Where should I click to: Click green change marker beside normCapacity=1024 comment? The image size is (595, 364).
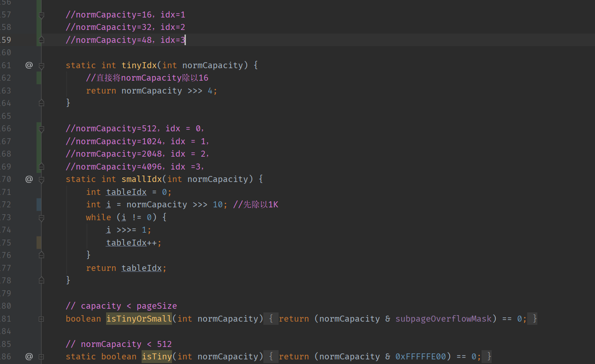point(39,141)
